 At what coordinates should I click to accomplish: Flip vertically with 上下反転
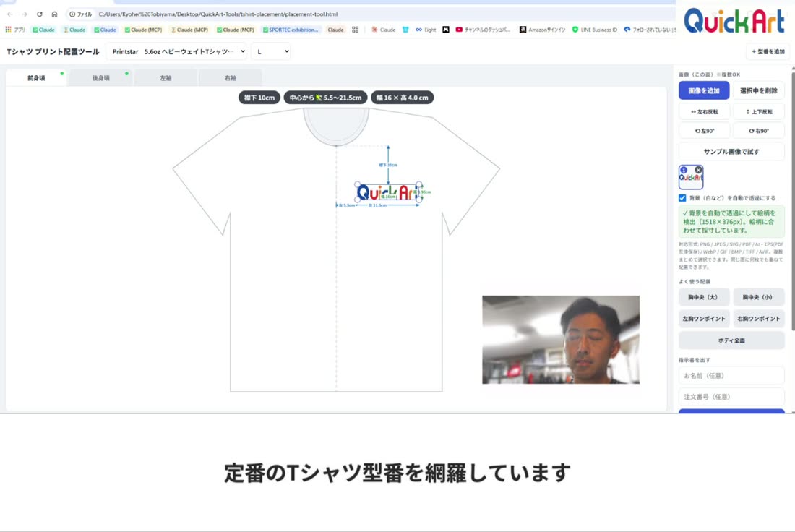[758, 111]
